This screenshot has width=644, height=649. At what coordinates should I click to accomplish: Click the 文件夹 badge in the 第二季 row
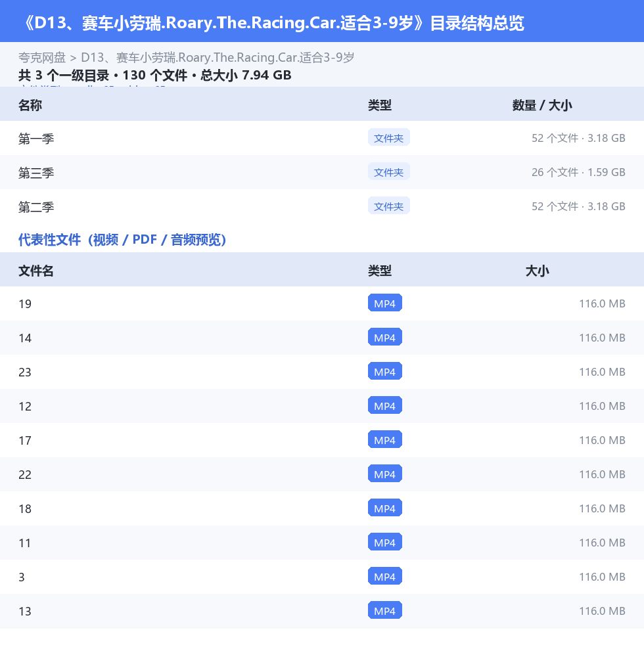point(388,206)
